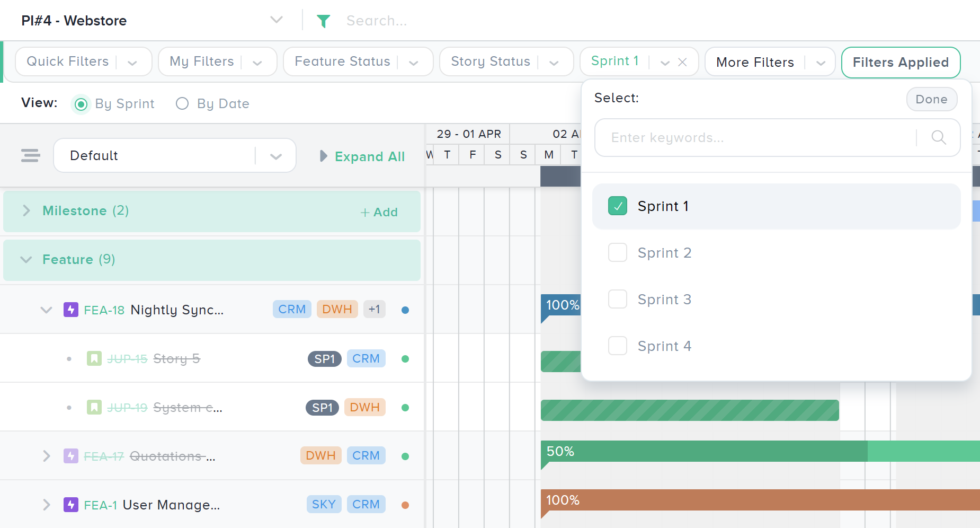
Task: Uncheck the Sprint 1 checkbox
Action: [x=617, y=206]
